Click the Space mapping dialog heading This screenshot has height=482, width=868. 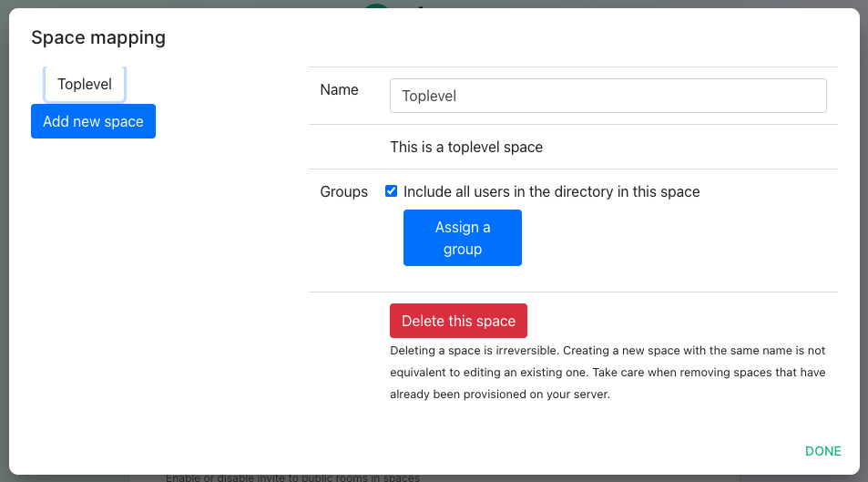[x=98, y=37]
